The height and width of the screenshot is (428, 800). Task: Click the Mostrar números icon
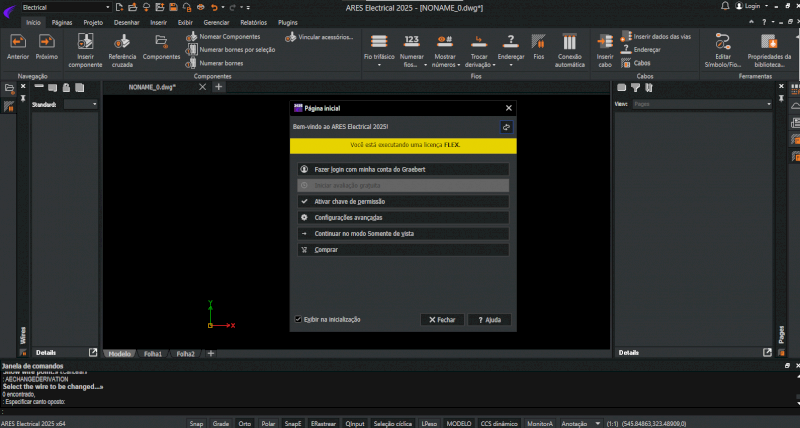point(444,42)
